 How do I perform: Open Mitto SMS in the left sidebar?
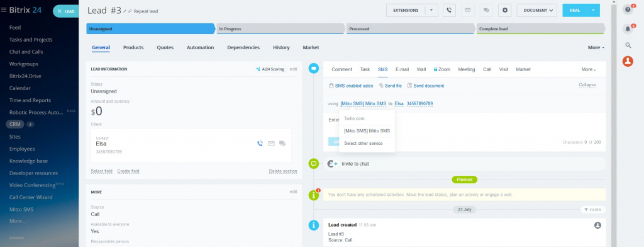point(21,209)
